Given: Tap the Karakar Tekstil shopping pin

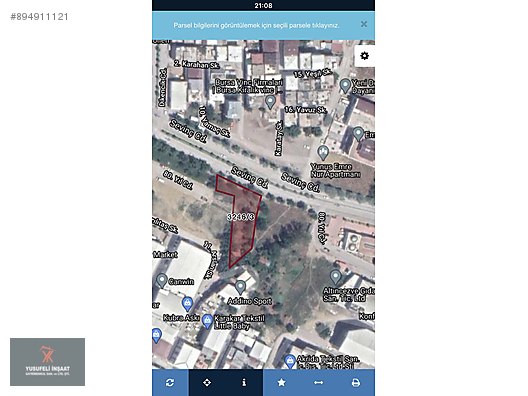Looking at the screenshot, I should pos(207,322).
